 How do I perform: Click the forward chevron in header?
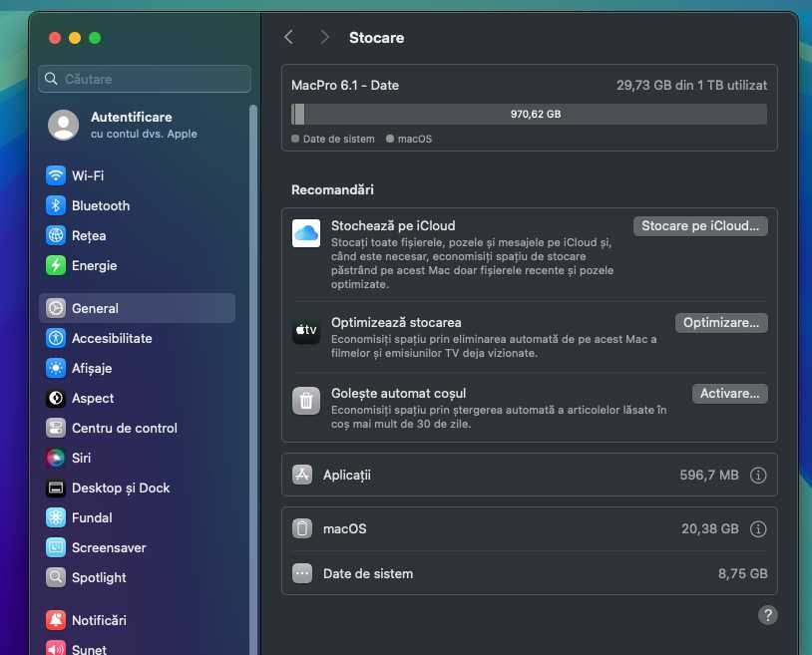[x=324, y=38]
